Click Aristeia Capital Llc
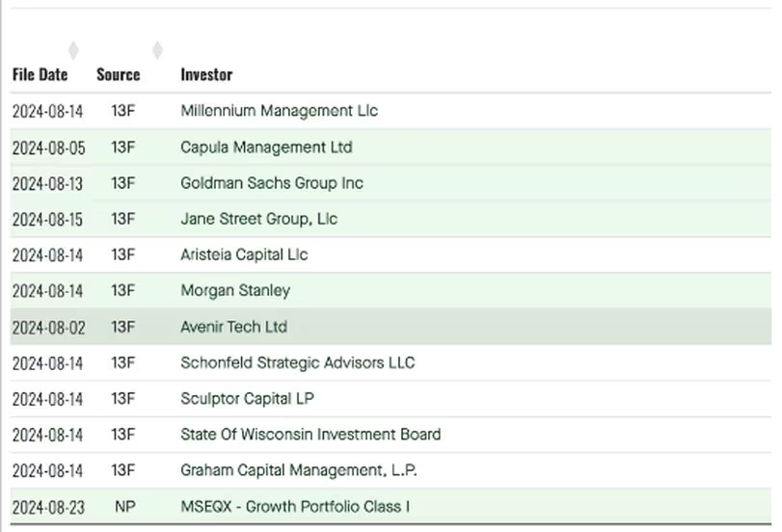The height and width of the screenshot is (532, 782). pos(244,254)
